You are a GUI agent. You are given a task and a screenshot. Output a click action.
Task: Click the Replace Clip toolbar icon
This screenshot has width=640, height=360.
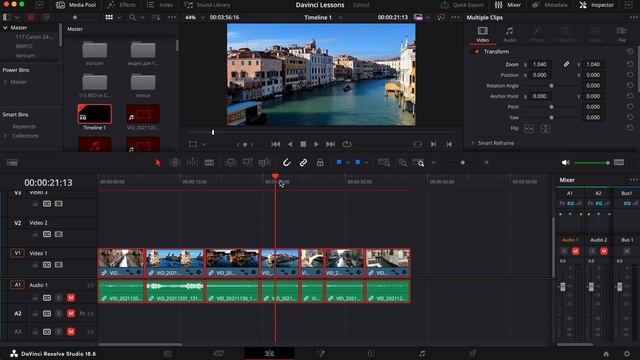click(x=264, y=162)
